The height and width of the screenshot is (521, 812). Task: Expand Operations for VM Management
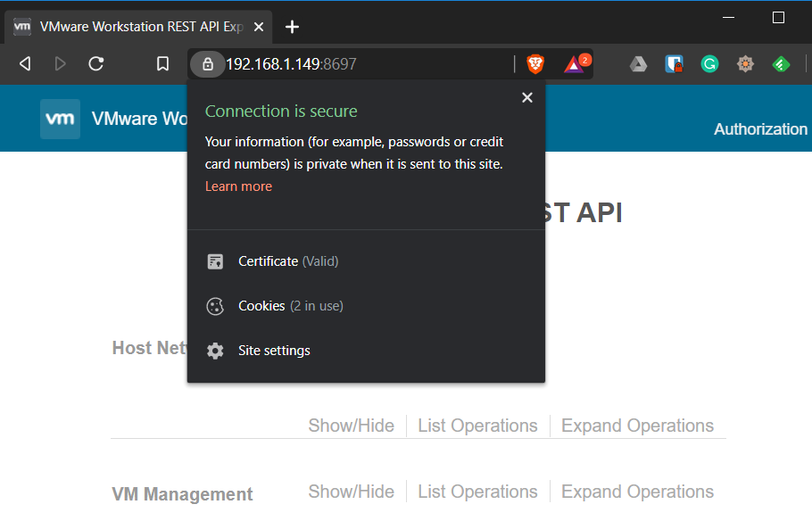tap(637, 492)
